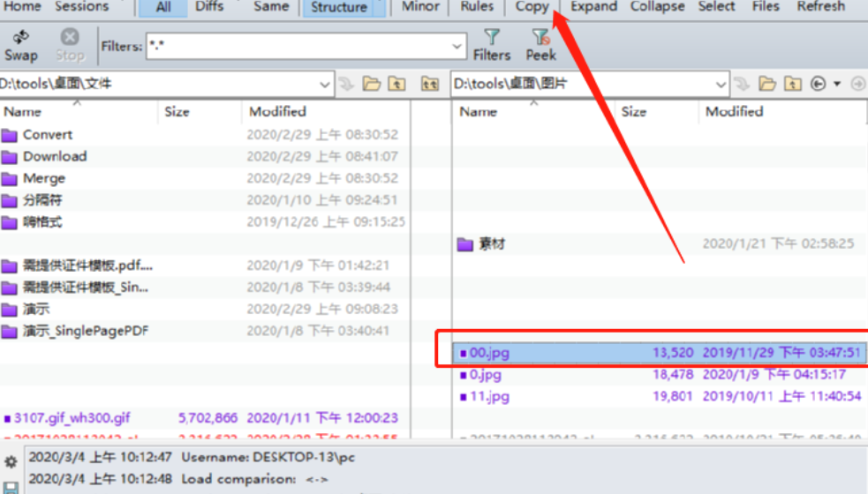Open the Home toolbar item
The width and height of the screenshot is (868, 494).
22,7
